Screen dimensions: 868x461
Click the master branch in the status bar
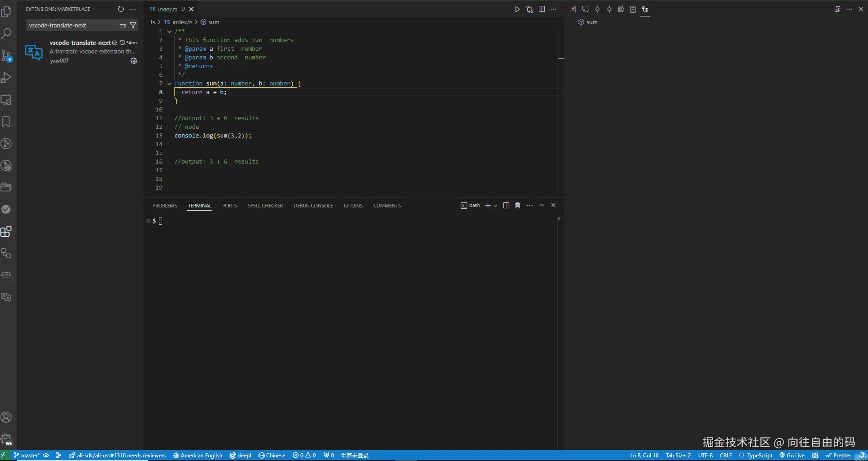pyautogui.click(x=30, y=455)
